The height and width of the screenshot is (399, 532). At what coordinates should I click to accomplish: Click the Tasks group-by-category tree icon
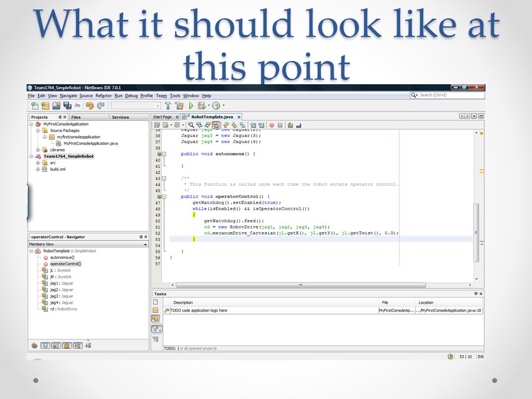coord(155,339)
